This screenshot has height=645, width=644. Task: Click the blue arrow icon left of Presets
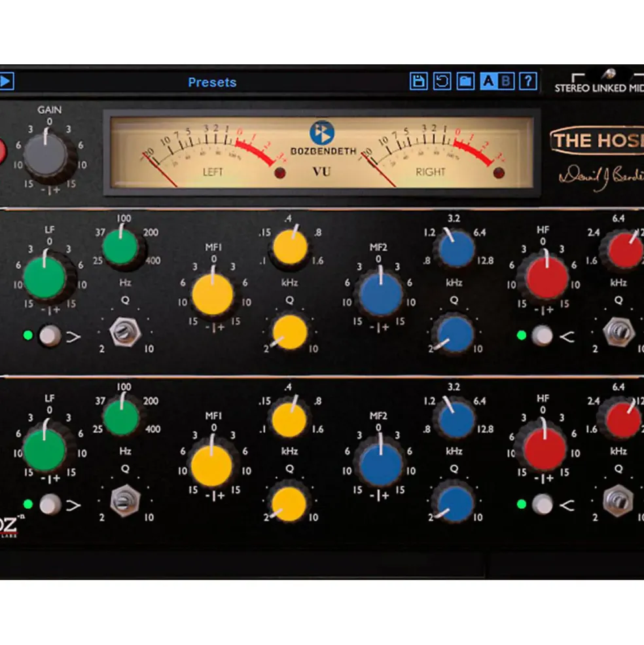[x=6, y=81]
